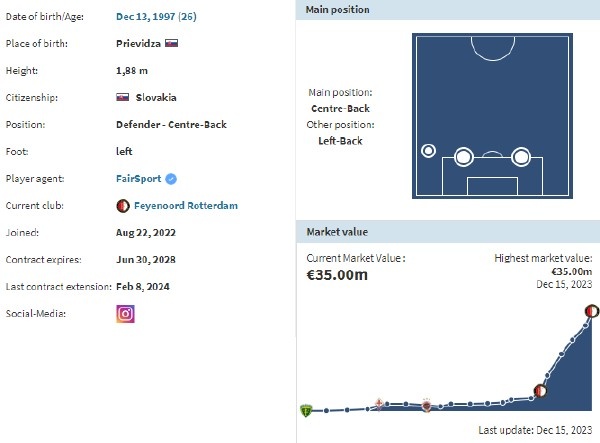Click the Fiorentina crest marker on chart
The height and width of the screenshot is (443, 600).
pos(379,404)
